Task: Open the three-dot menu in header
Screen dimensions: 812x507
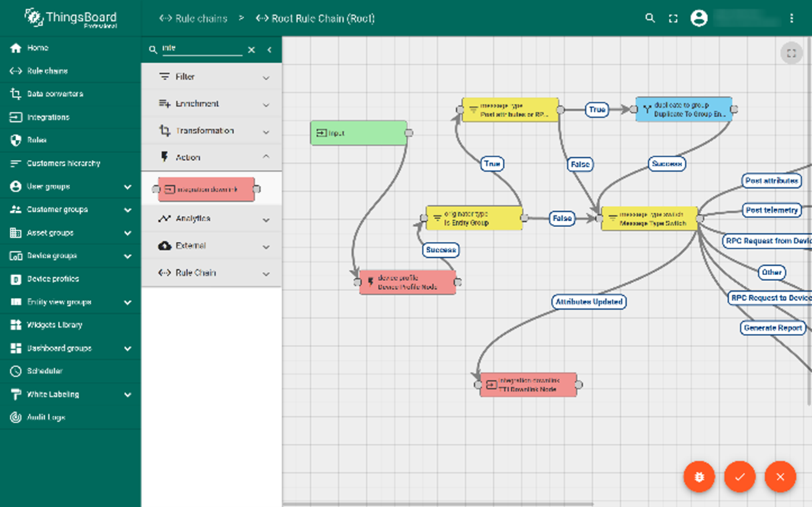Action: (791, 19)
